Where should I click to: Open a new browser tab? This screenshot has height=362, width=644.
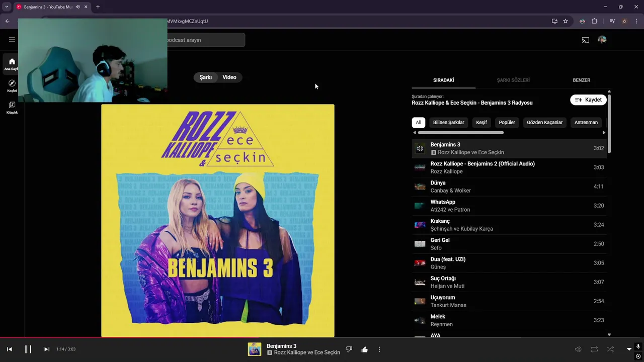[98, 7]
